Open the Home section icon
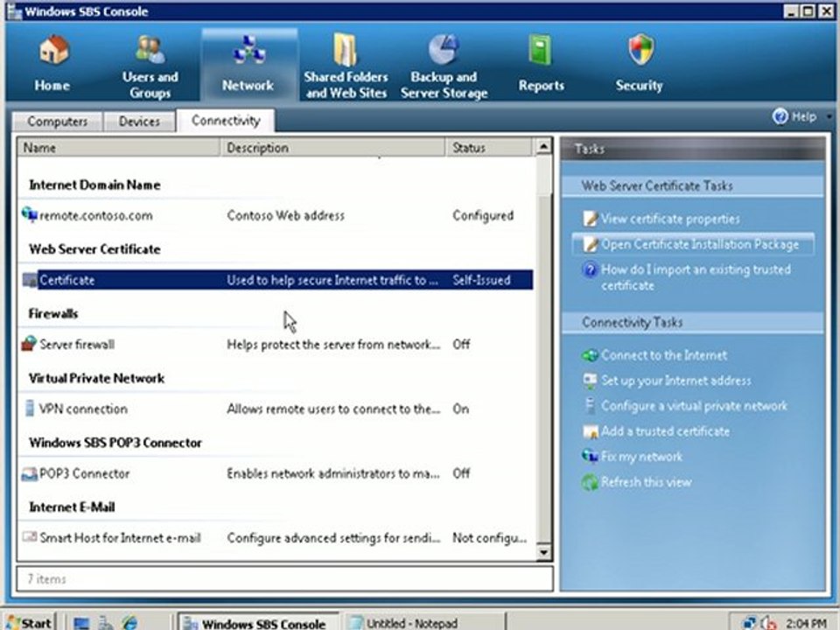The width and height of the screenshot is (840, 630). pos(53,51)
